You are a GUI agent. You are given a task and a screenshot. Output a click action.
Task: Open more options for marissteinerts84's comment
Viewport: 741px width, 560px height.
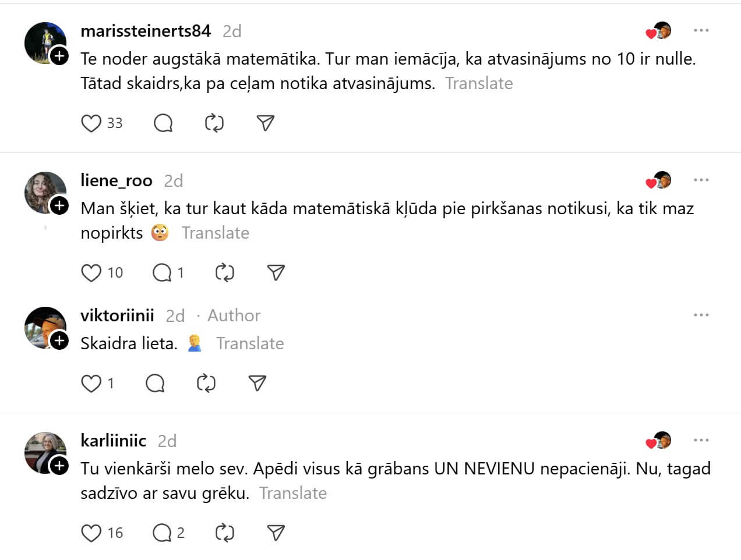[701, 30]
